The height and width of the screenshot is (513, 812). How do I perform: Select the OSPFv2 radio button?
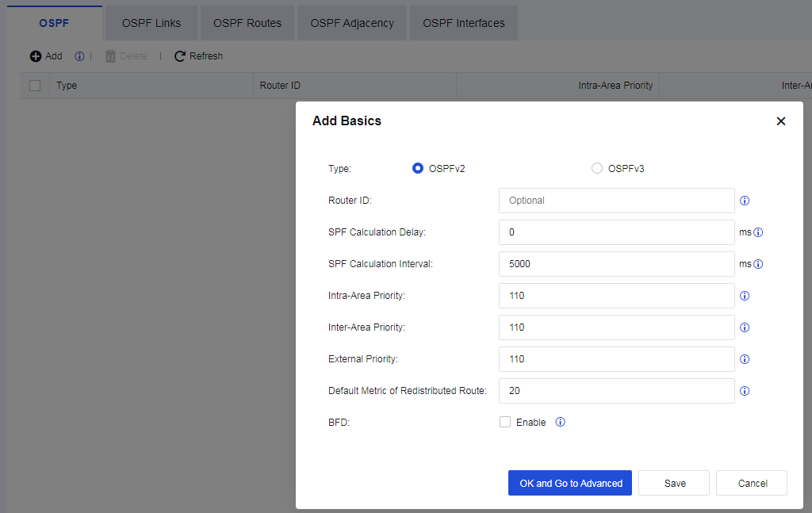pos(418,168)
